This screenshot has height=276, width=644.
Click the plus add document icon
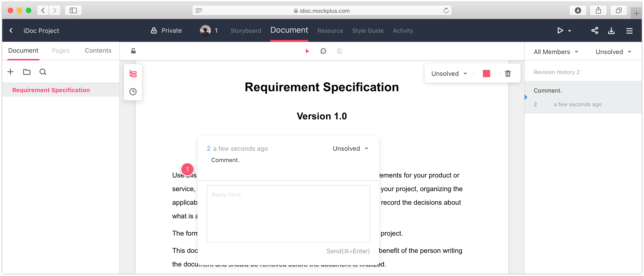pyautogui.click(x=10, y=72)
